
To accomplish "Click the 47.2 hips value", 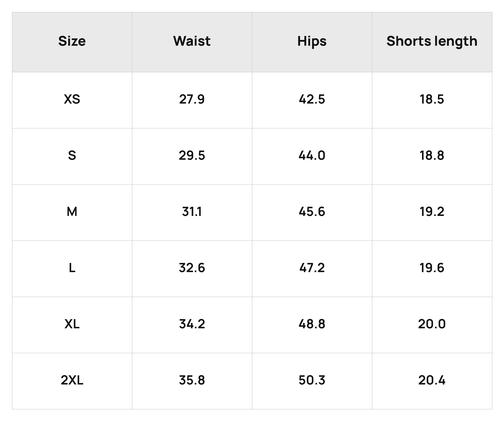I will 312,268.
